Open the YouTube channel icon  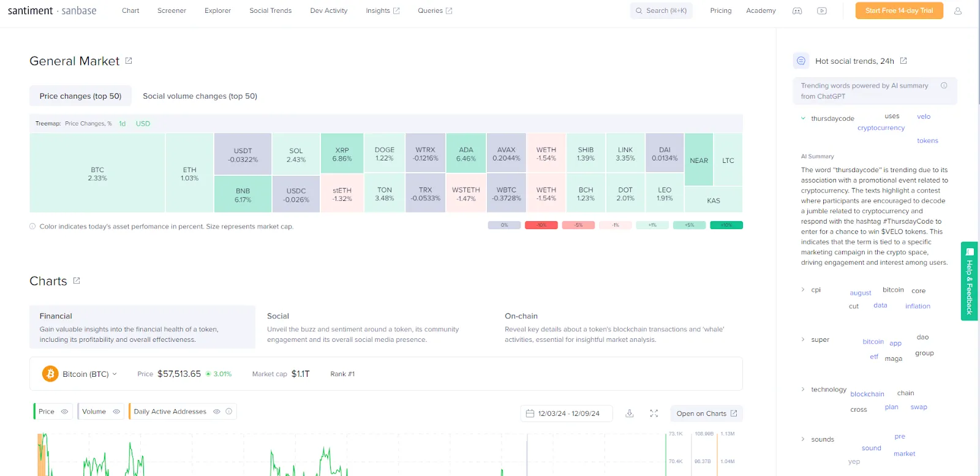pos(822,11)
